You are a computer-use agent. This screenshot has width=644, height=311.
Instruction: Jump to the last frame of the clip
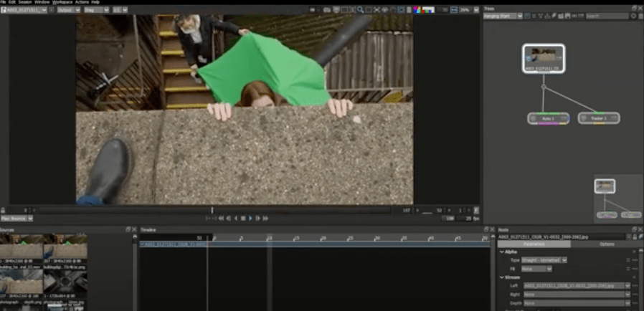coord(265,218)
